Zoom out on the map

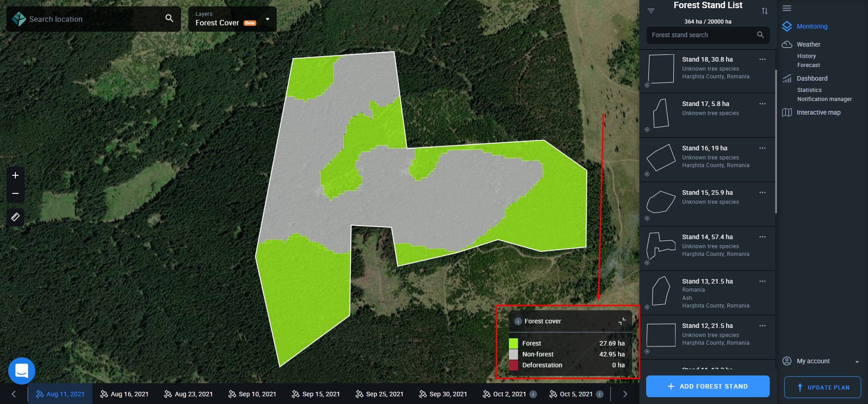[15, 193]
